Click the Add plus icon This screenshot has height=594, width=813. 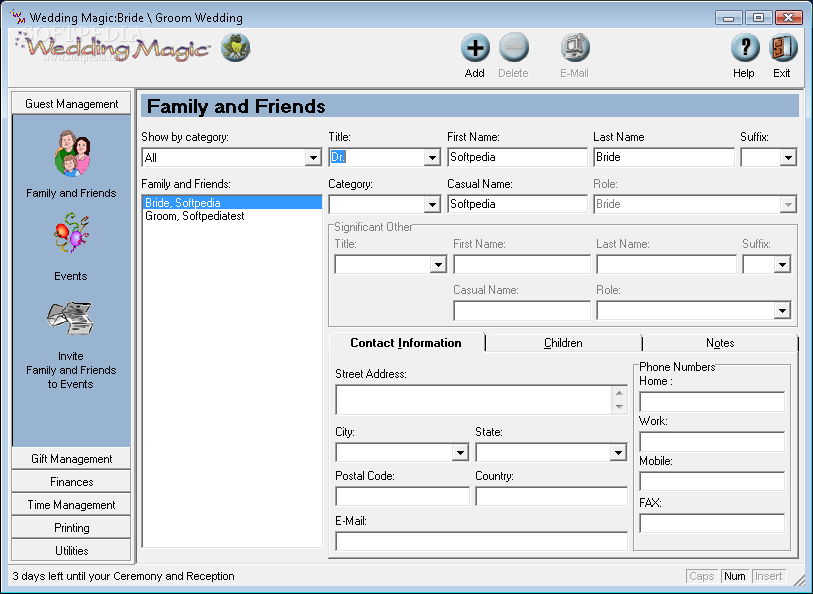[x=475, y=48]
